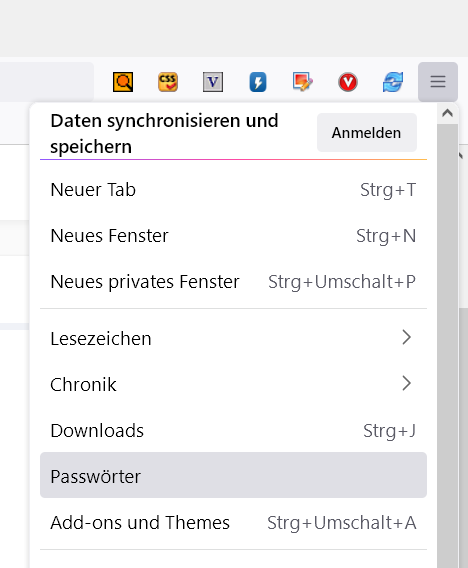The width and height of the screenshot is (468, 568).
Task: Open Downloads from the menu
Action: click(x=233, y=430)
